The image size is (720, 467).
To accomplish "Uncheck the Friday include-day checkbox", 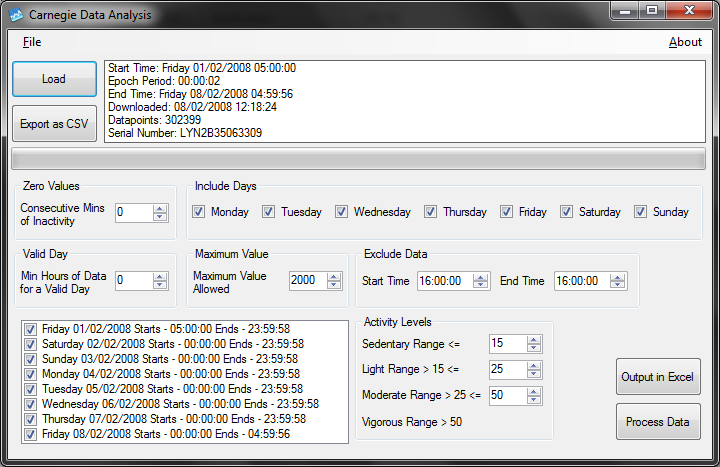I will (506, 212).
